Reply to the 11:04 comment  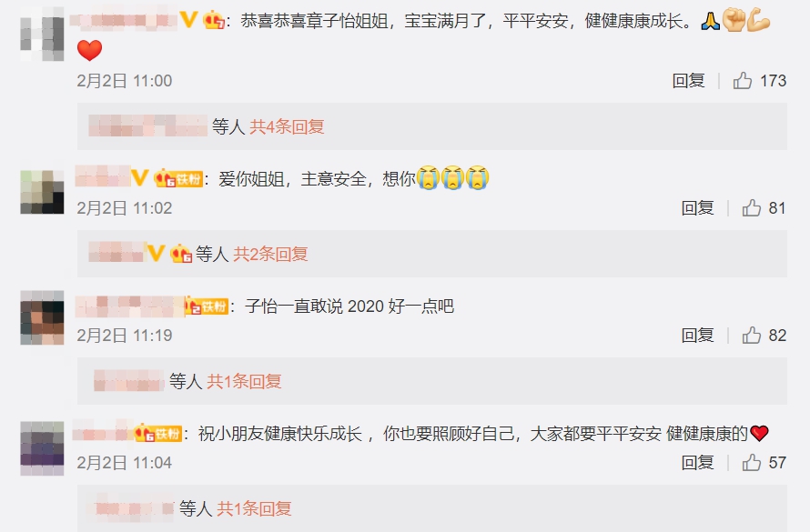[x=697, y=463]
